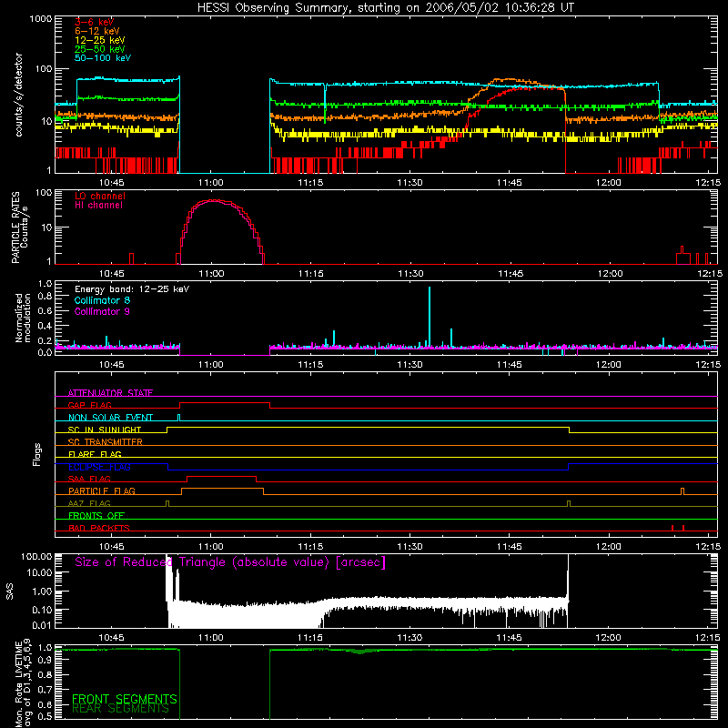Click the PARTICLE RATES Counts/s axis label
This screenshot has height=728, width=728.
click(19, 227)
